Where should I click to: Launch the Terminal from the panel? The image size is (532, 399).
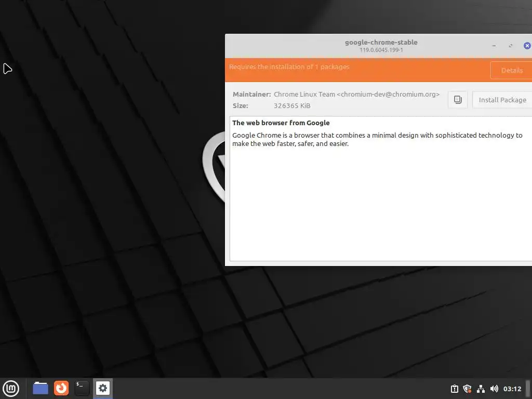(82, 388)
